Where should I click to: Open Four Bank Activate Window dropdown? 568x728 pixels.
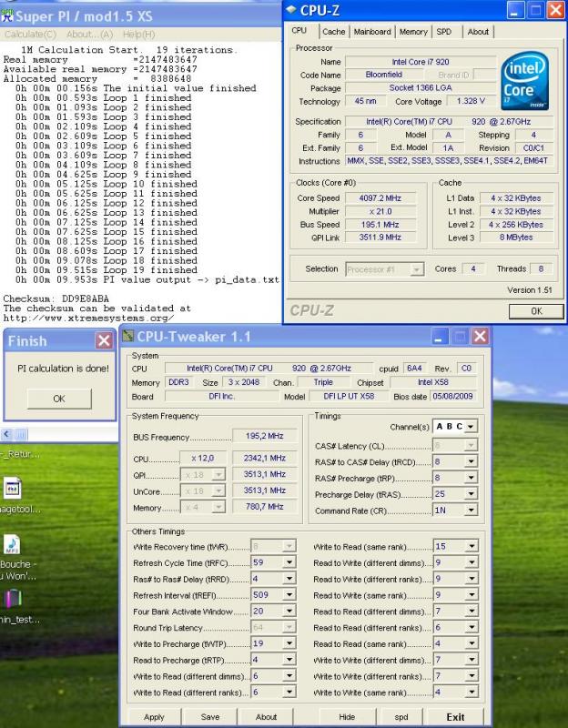pos(289,611)
